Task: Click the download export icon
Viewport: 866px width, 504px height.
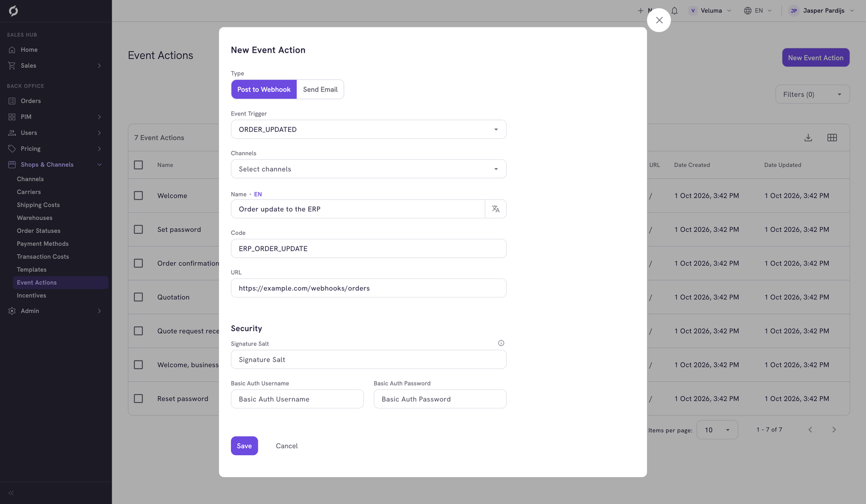Action: pos(808,138)
